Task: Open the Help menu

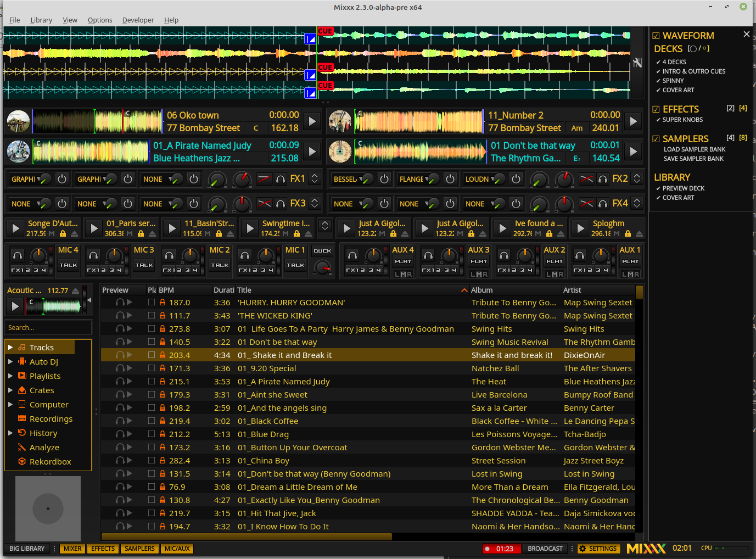Action: coord(171,20)
